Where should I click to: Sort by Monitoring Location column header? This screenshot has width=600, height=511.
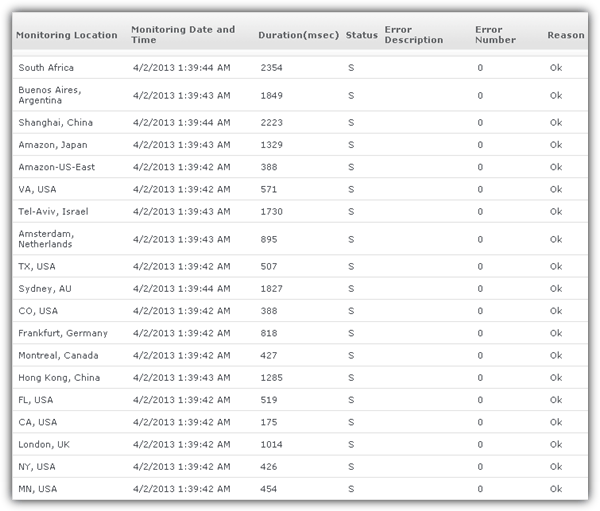pos(67,35)
